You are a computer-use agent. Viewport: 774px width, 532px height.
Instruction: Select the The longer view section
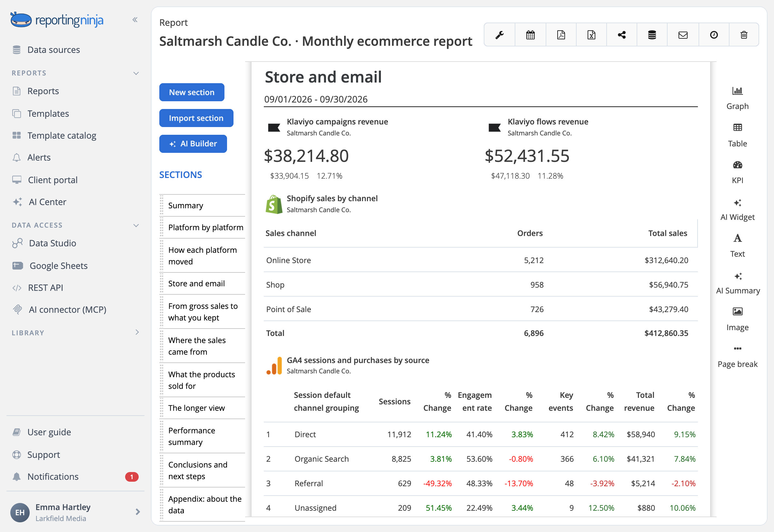tap(203, 408)
